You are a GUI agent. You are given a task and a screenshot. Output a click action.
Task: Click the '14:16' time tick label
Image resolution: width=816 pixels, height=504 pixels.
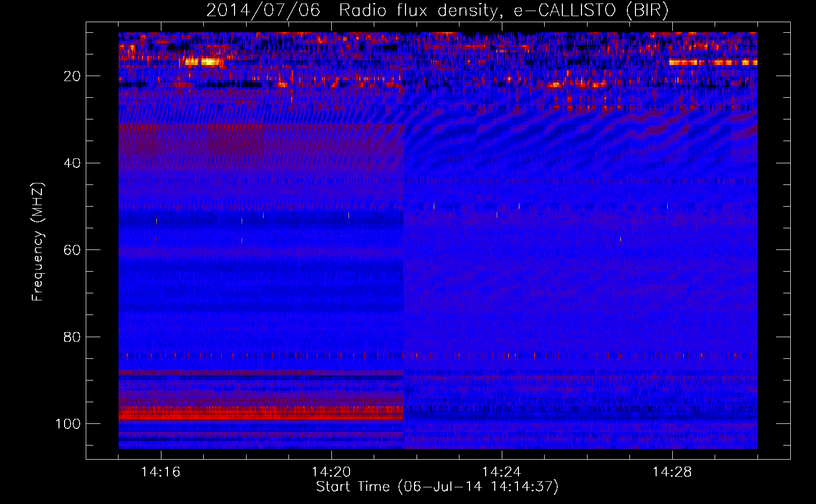pyautogui.click(x=160, y=472)
